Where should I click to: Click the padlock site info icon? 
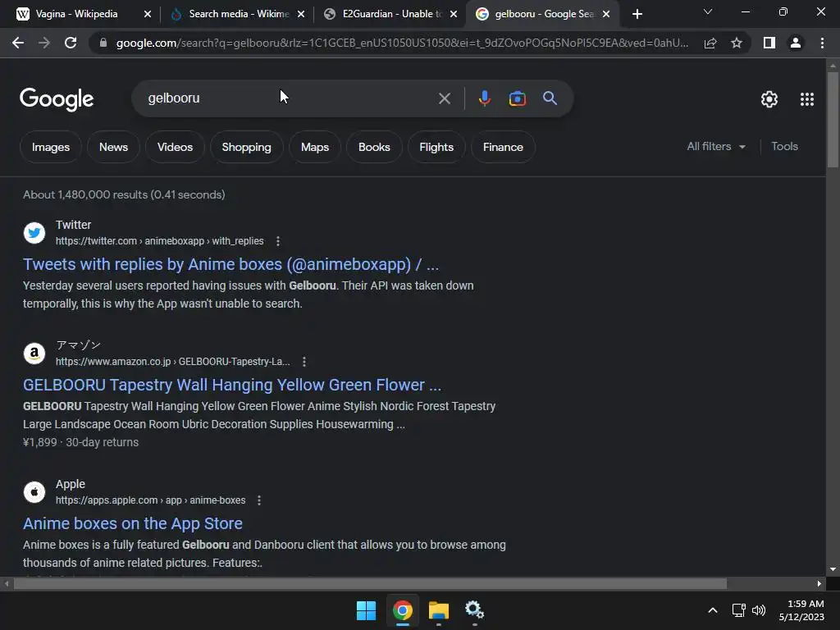click(x=103, y=43)
